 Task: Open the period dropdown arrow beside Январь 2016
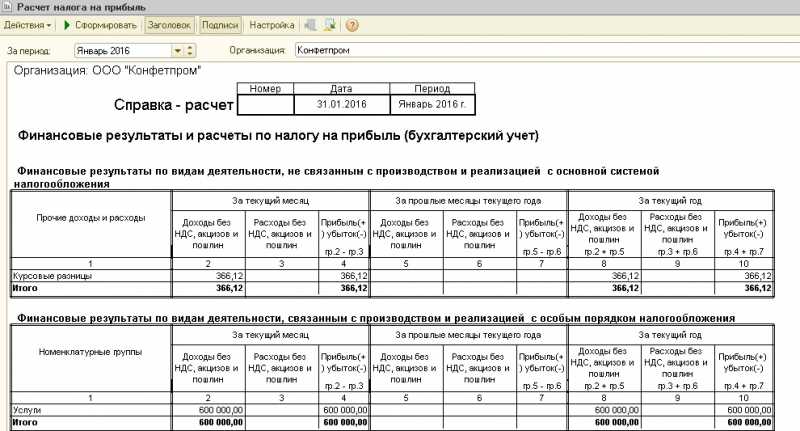177,50
